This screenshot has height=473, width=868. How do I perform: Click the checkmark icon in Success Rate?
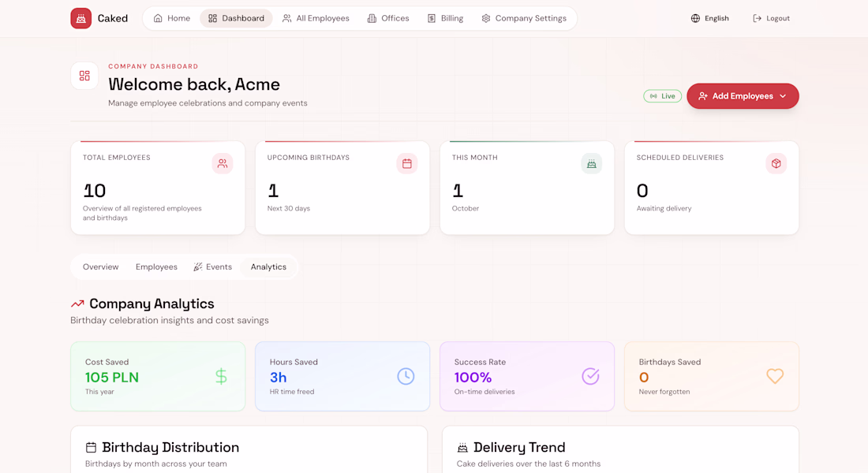pos(590,376)
